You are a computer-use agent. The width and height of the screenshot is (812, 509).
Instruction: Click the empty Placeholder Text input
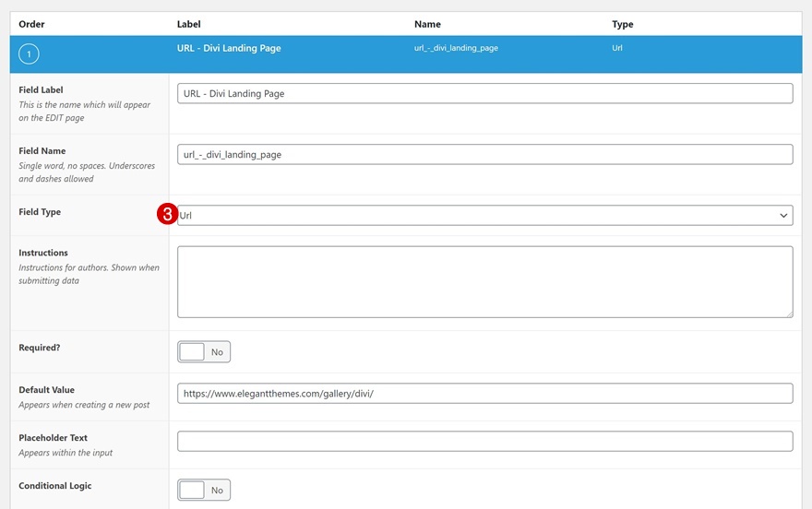(484, 441)
